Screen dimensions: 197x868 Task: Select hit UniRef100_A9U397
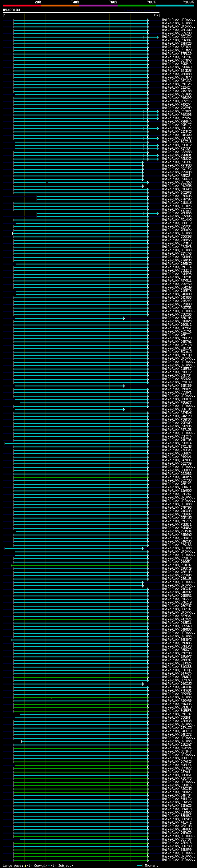click(177, 162)
